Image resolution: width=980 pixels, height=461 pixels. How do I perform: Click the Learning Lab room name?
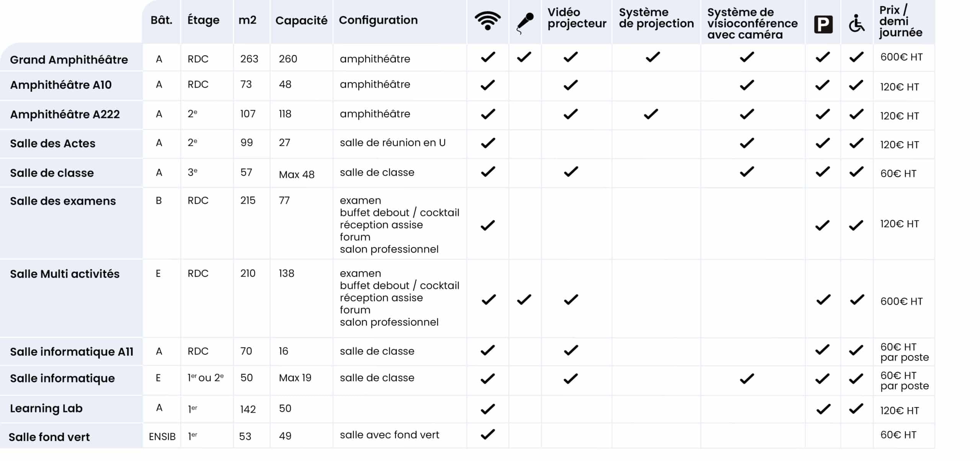point(46,408)
